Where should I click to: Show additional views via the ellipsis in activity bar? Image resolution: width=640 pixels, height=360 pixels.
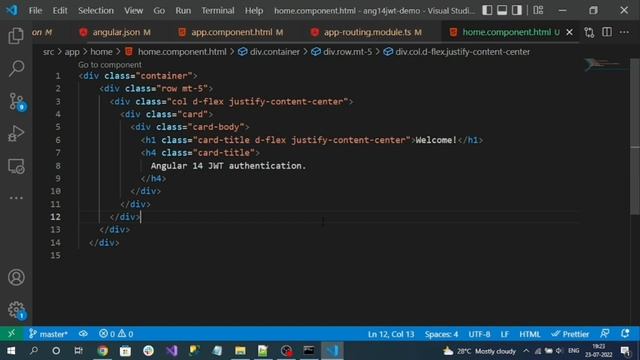tap(16, 198)
